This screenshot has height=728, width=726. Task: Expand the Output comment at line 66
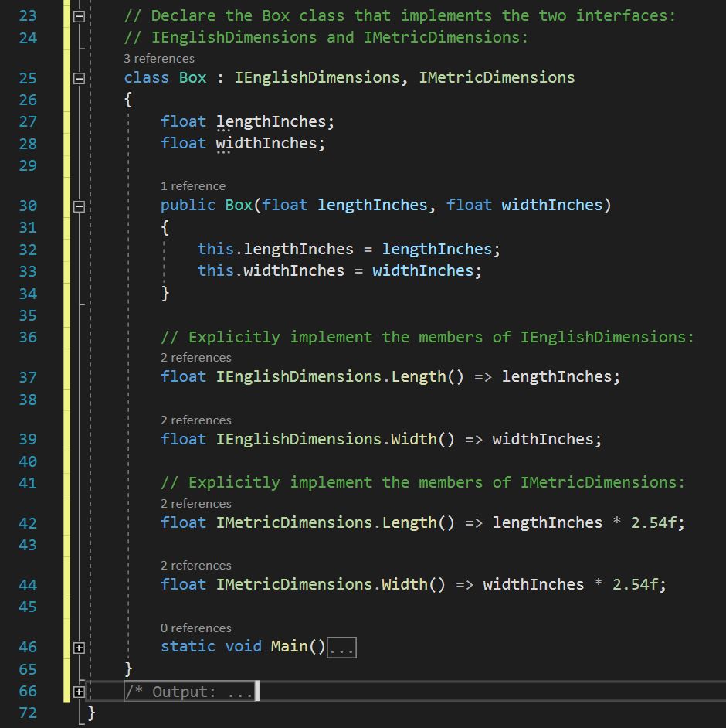79,692
